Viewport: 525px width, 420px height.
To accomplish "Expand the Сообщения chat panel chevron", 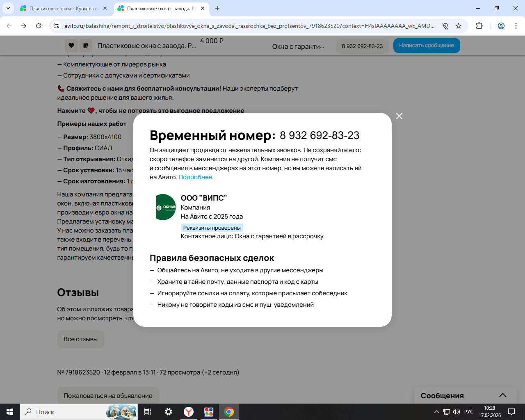I will (x=503, y=395).
